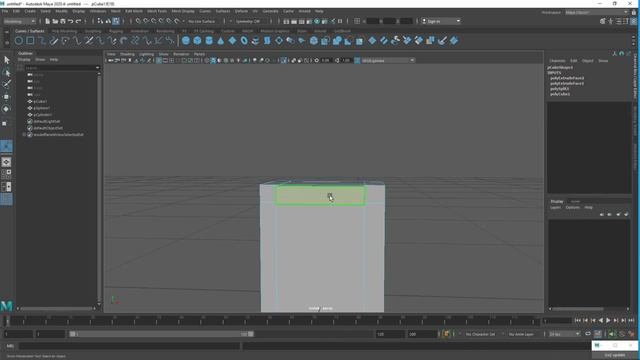The image size is (640, 360).
Task: Open the Mesh Tools menu
Action: [x=157, y=11]
